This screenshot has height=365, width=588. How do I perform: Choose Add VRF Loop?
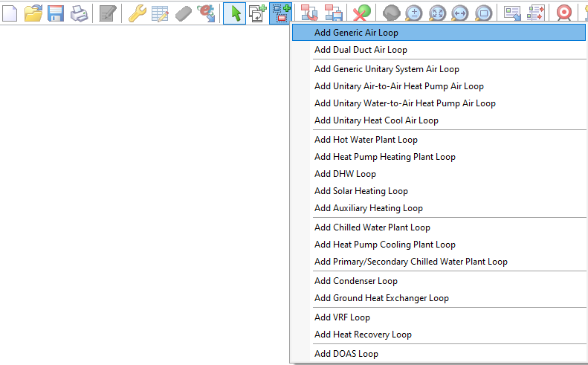(342, 317)
